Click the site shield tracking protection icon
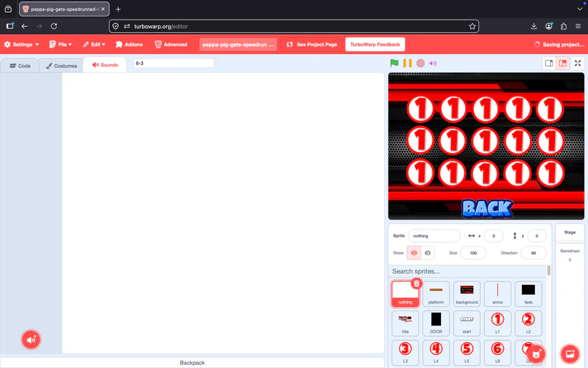The height and width of the screenshot is (368, 588). click(x=116, y=26)
